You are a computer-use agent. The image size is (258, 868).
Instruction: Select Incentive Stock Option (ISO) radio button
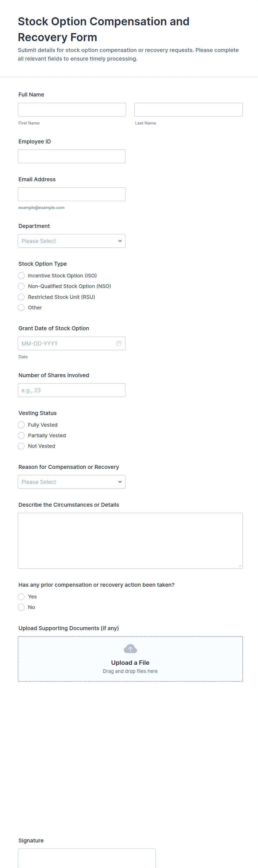[x=21, y=276]
